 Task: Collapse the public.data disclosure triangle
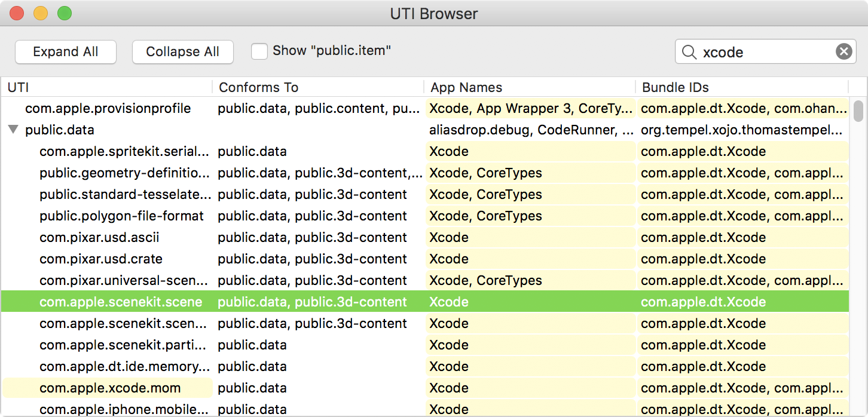[x=13, y=130]
